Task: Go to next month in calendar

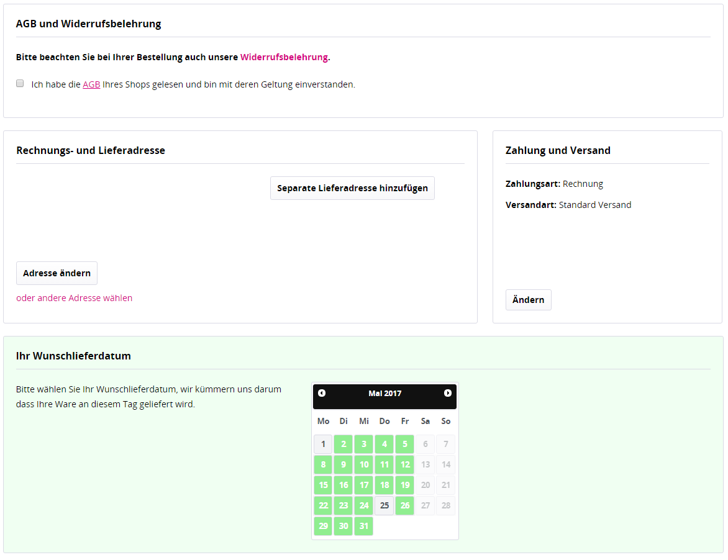Action: 447,393
